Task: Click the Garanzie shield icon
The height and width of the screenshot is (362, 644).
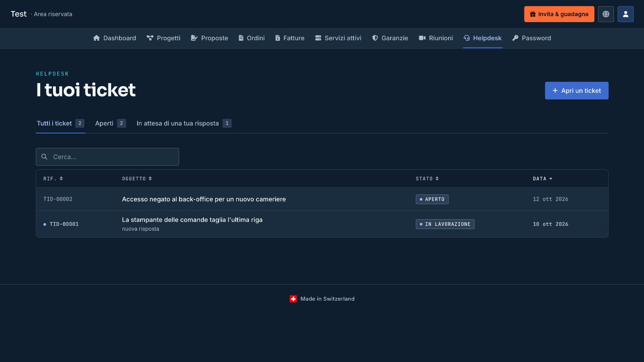Action: click(375, 38)
